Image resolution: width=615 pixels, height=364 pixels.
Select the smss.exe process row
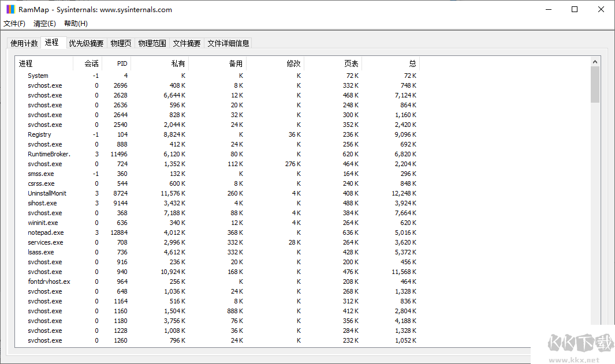click(x=41, y=173)
